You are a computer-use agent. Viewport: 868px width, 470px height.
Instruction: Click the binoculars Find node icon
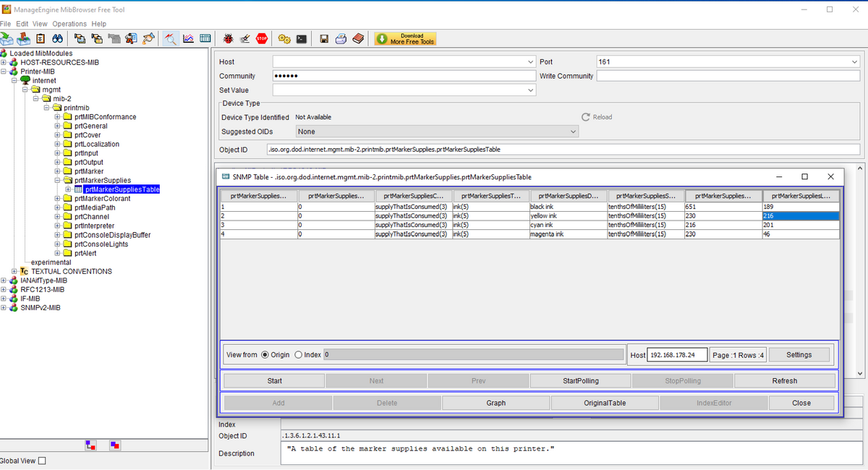tap(57, 38)
